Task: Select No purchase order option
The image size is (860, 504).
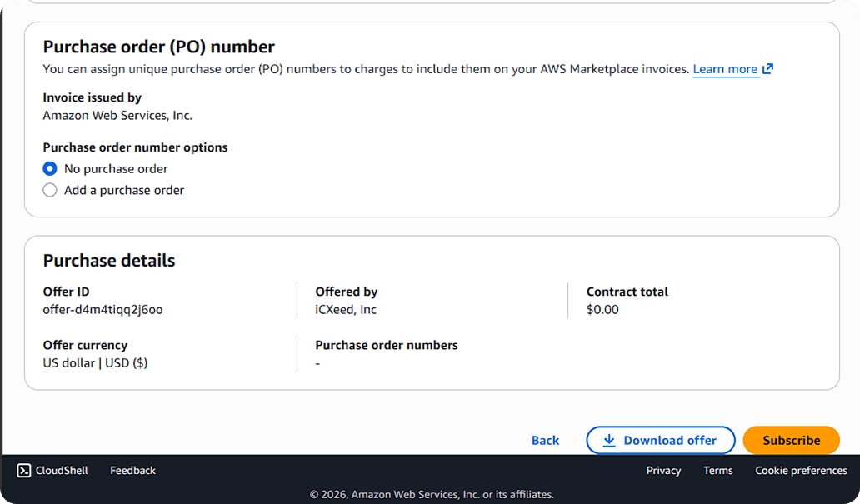Action: [x=50, y=169]
